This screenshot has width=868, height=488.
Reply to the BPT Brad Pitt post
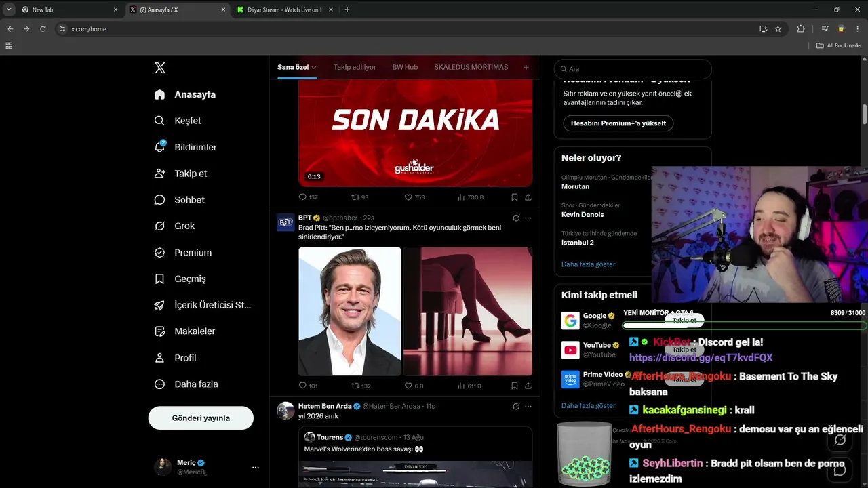tap(308, 386)
